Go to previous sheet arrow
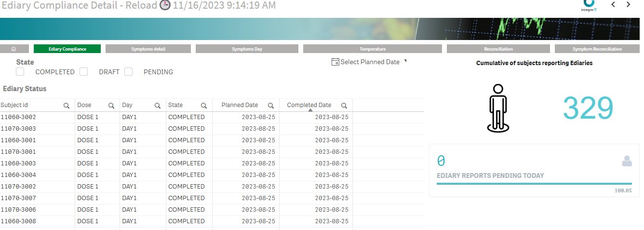The image size is (644, 230). pos(613,4)
